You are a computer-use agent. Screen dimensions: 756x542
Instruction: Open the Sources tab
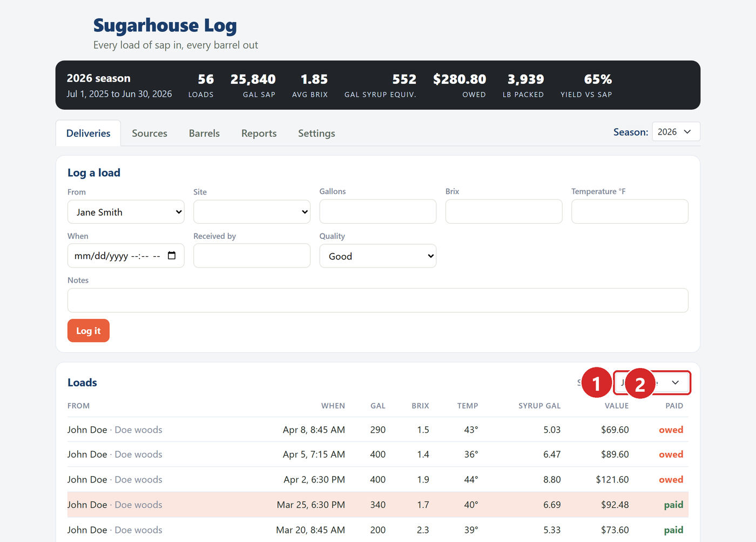(x=150, y=133)
